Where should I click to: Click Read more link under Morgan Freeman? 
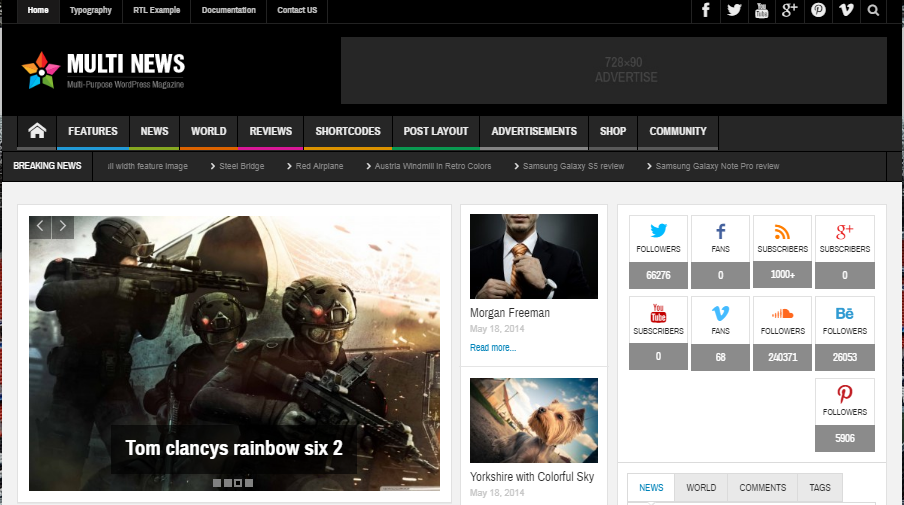point(493,348)
